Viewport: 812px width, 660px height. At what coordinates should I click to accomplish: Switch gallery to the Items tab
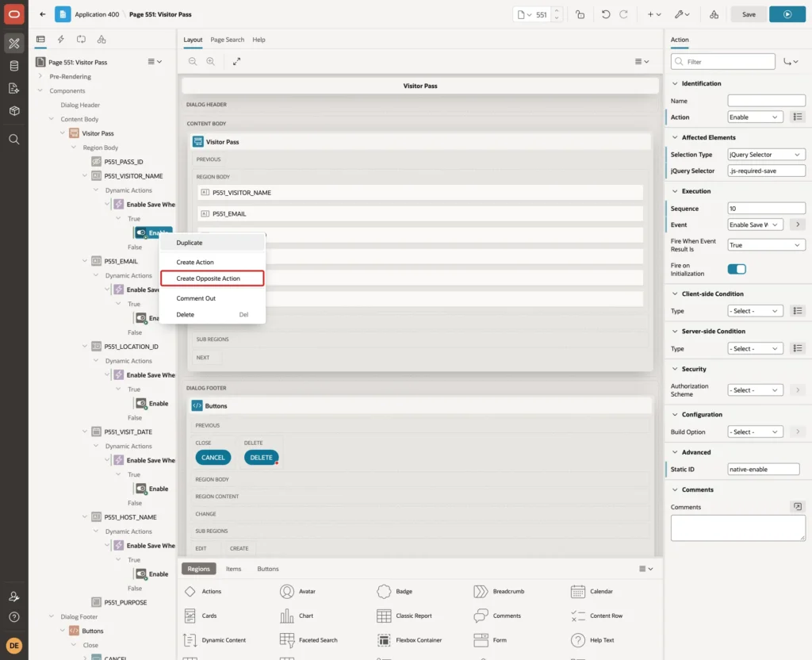coord(234,569)
